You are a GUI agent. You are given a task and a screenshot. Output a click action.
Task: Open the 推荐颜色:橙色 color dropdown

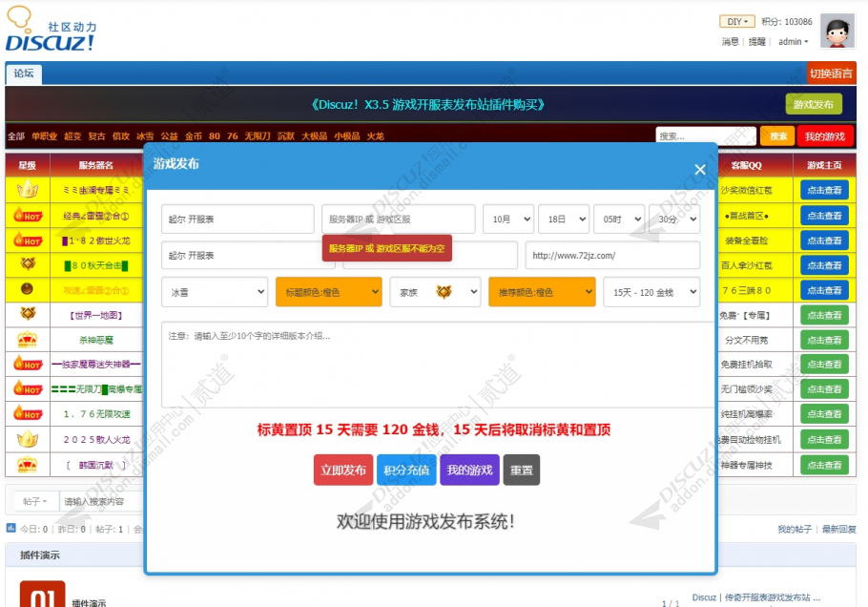click(x=542, y=292)
